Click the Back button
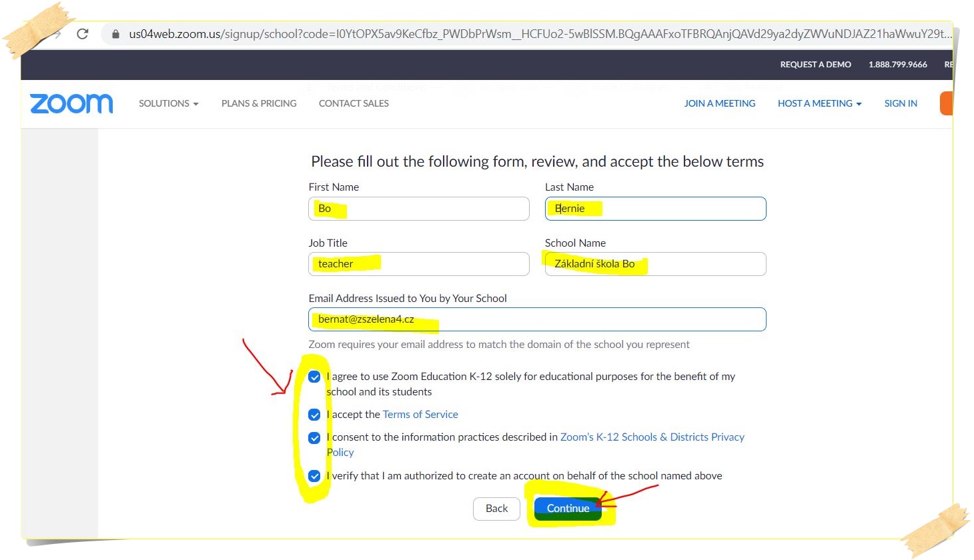 496,509
